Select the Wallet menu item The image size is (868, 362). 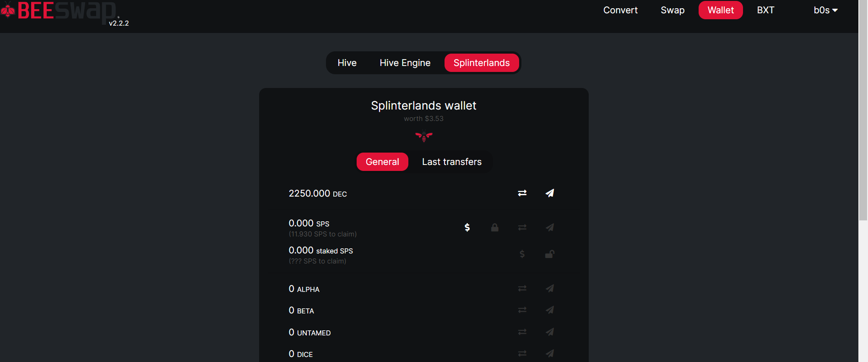(x=721, y=10)
